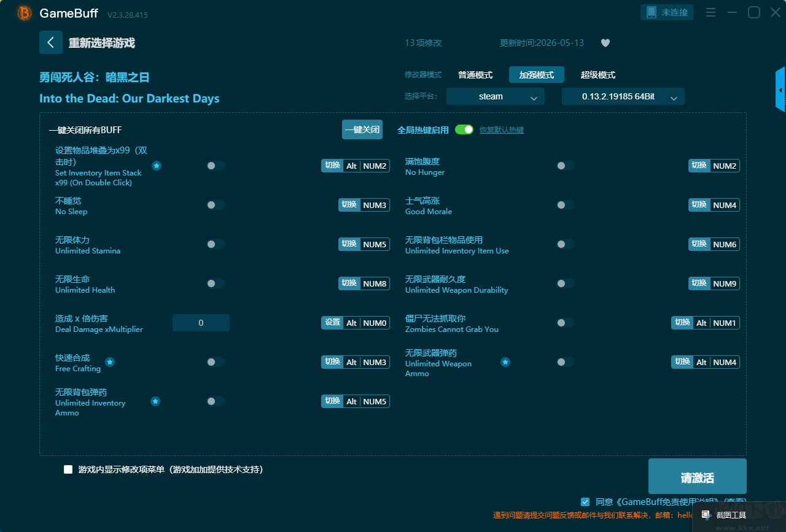The image size is (786, 532).
Task: Open the 0.13.2.19185 64Bit version dropdown
Action: (623, 96)
